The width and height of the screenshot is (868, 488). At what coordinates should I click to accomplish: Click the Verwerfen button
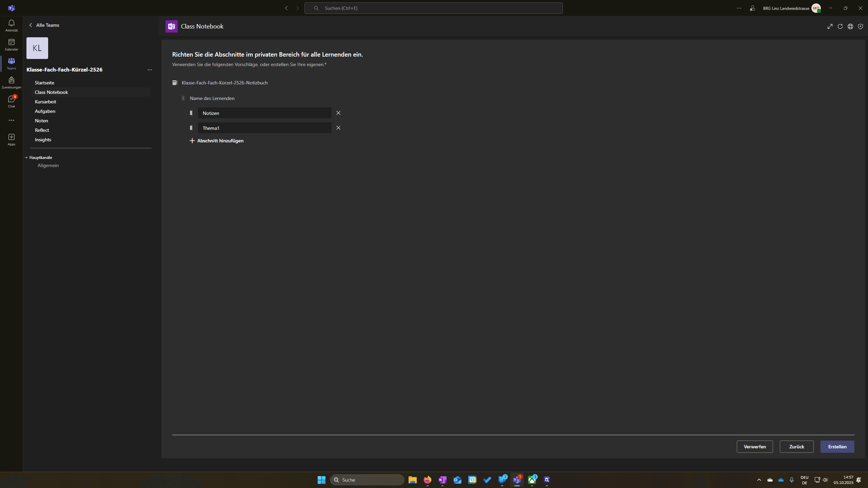pos(755,447)
